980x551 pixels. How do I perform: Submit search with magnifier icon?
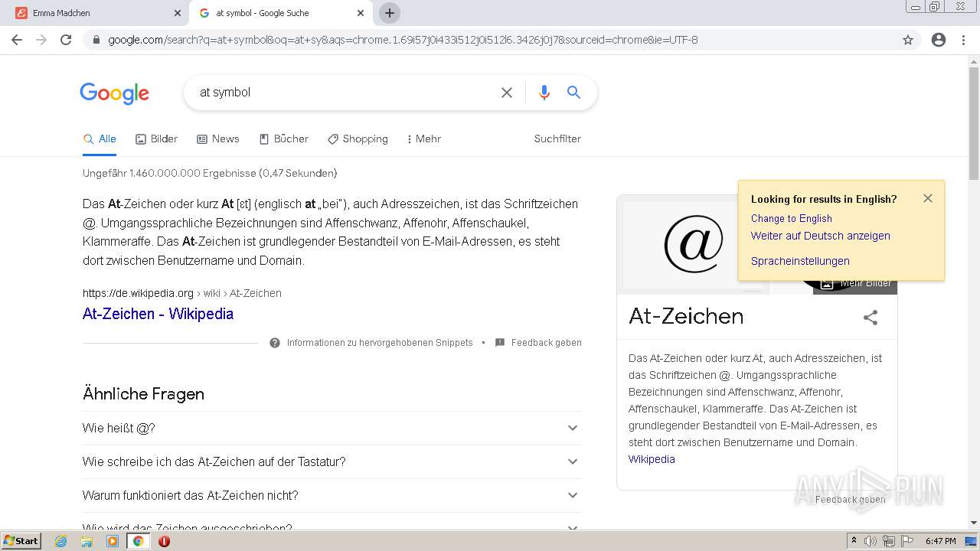click(573, 93)
